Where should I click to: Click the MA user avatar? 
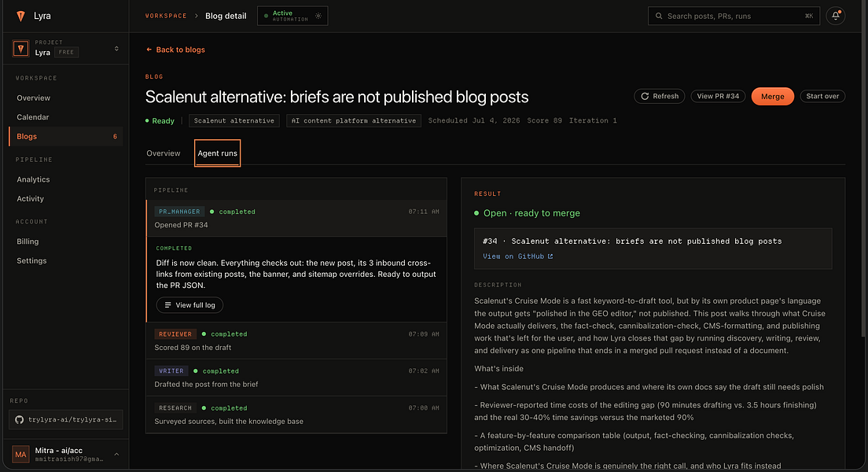(x=20, y=454)
